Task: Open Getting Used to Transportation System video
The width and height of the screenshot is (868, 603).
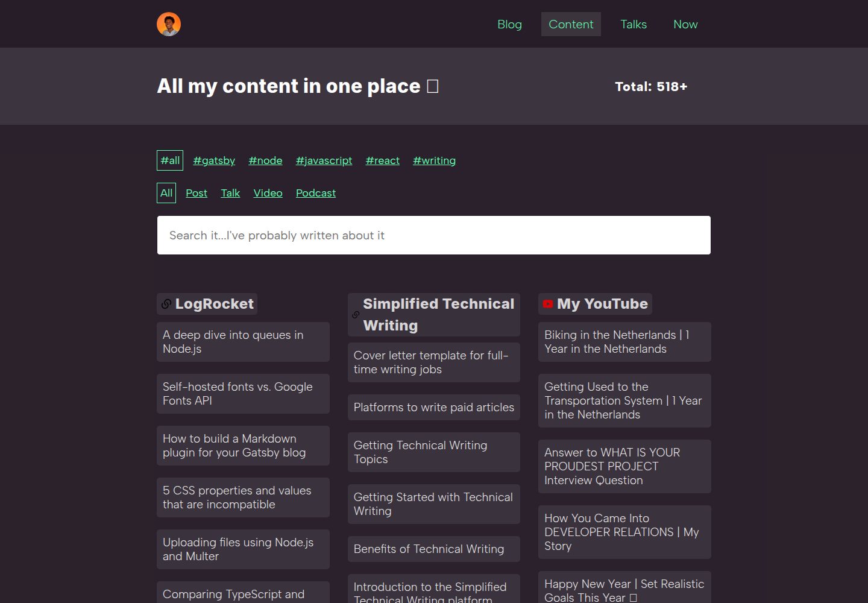Action: (624, 400)
